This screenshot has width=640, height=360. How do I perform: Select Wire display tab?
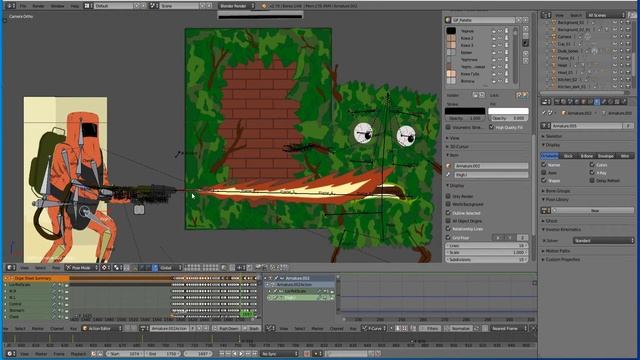(624, 156)
